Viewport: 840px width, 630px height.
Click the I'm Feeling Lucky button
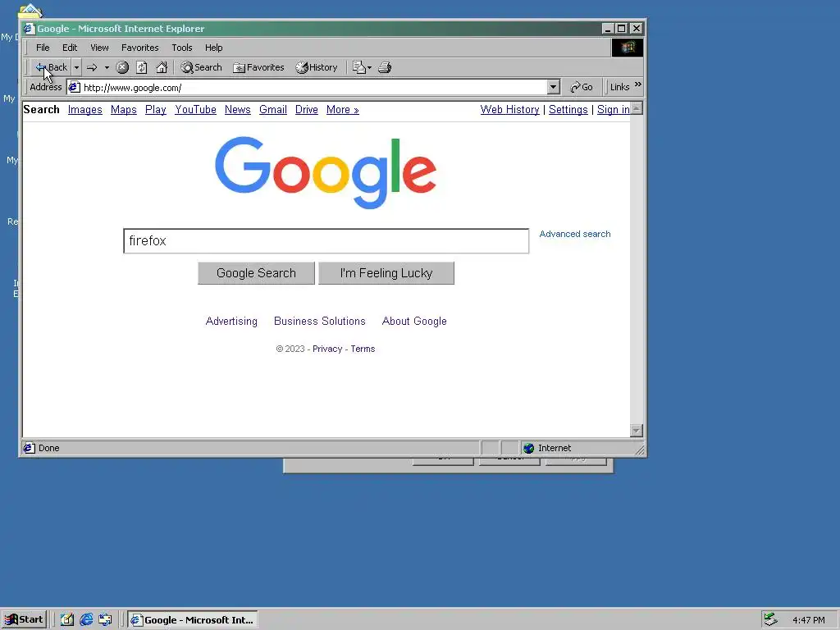(x=386, y=272)
